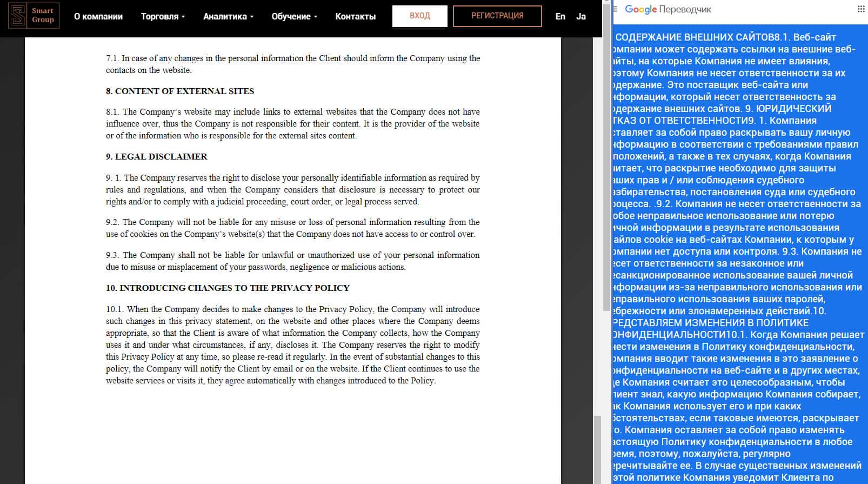Click paragraph 7.1 about personal information changes
The width and height of the screenshot is (868, 484).
click(292, 64)
